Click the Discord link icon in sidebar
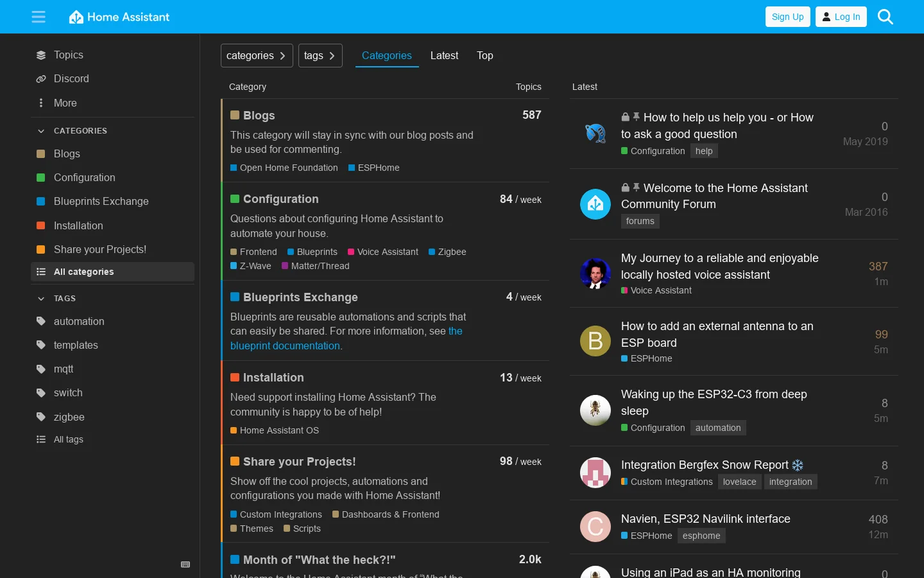The width and height of the screenshot is (924, 578). tap(41, 79)
